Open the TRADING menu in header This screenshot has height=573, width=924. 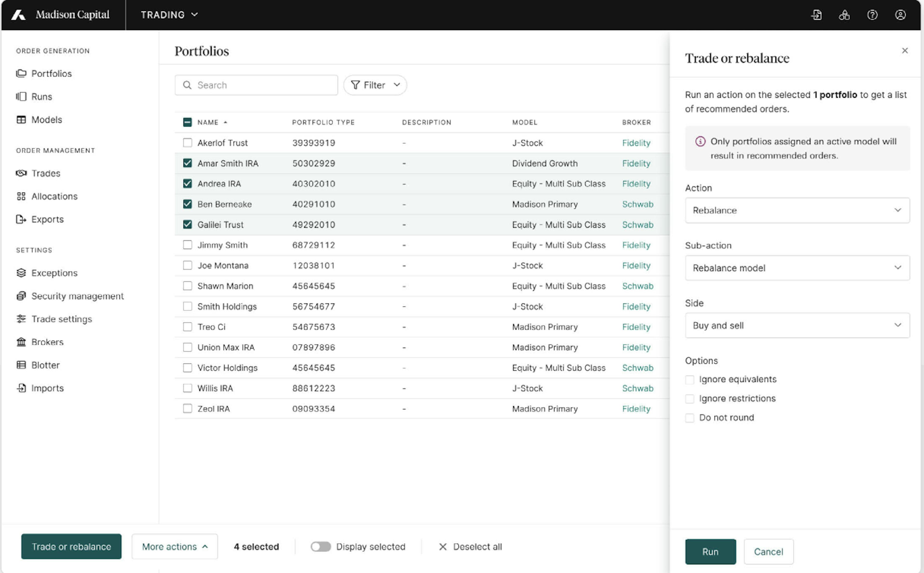(x=169, y=15)
